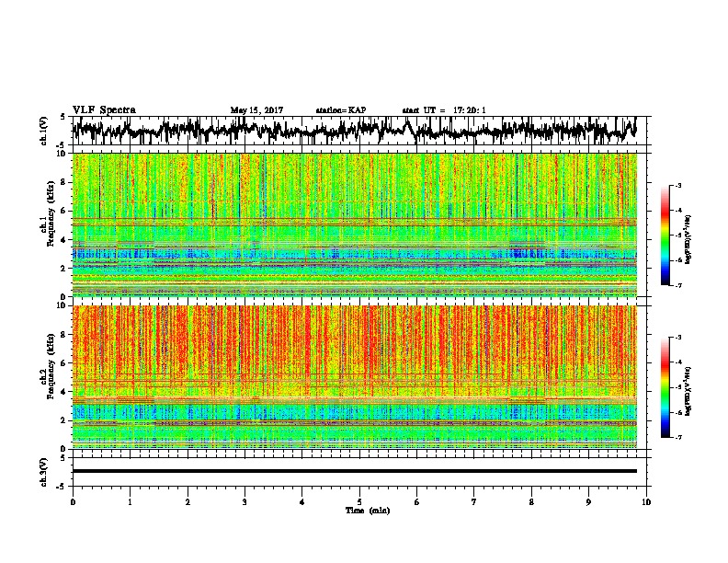
Task: Click the time axis tick label "3"
Action: pos(245,502)
